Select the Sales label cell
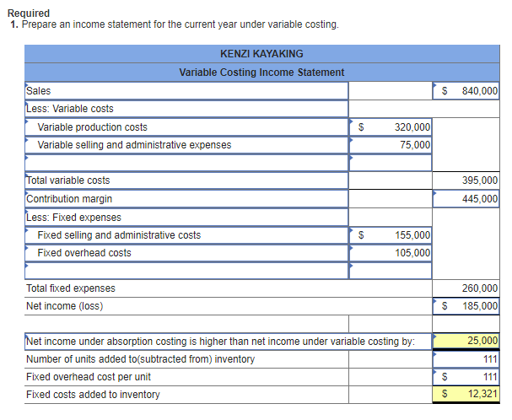Screen dimensions: 512x420 (x=186, y=91)
